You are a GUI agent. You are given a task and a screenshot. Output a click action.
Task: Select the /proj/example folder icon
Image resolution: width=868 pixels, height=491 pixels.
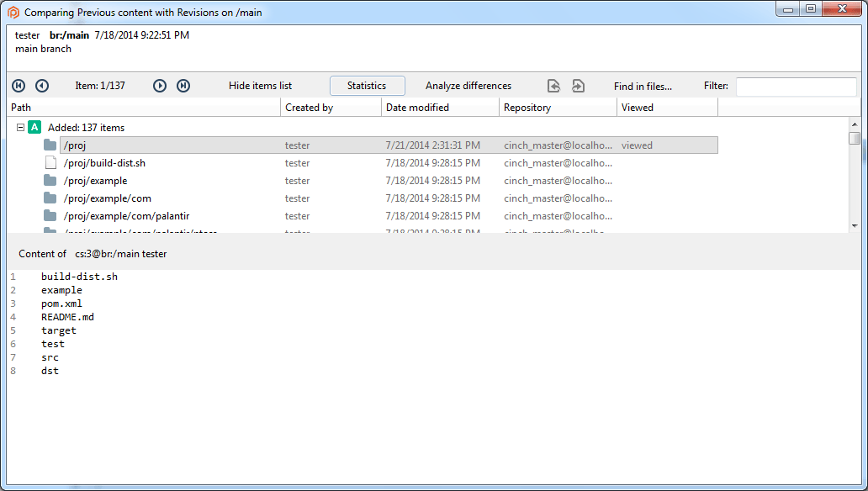click(50, 181)
